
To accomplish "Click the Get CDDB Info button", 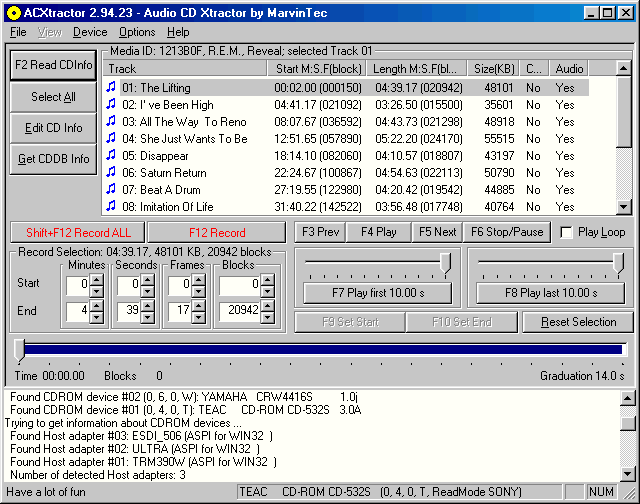I will 54,159.
